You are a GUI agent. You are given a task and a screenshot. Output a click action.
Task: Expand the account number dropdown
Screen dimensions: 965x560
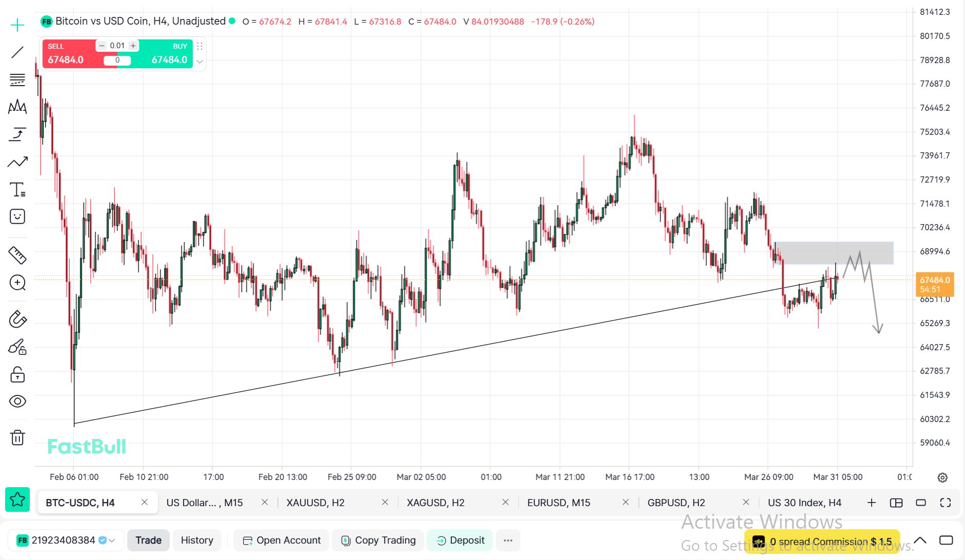[112, 541]
